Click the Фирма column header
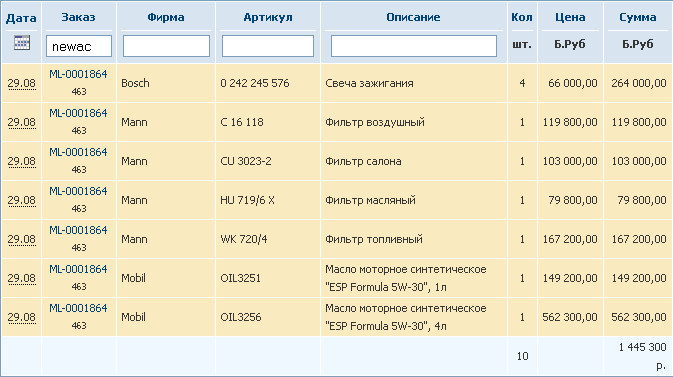The width and height of the screenshot is (673, 377). coord(166,17)
